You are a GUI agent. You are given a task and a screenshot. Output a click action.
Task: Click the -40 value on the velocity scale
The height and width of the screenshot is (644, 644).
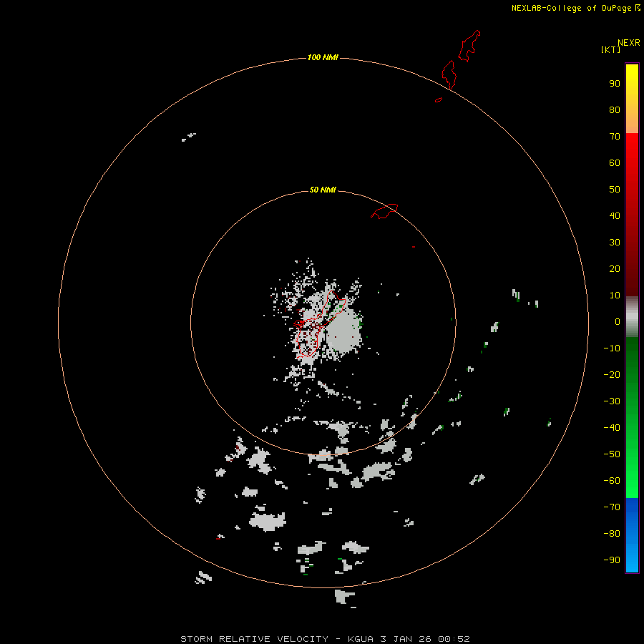click(x=612, y=428)
